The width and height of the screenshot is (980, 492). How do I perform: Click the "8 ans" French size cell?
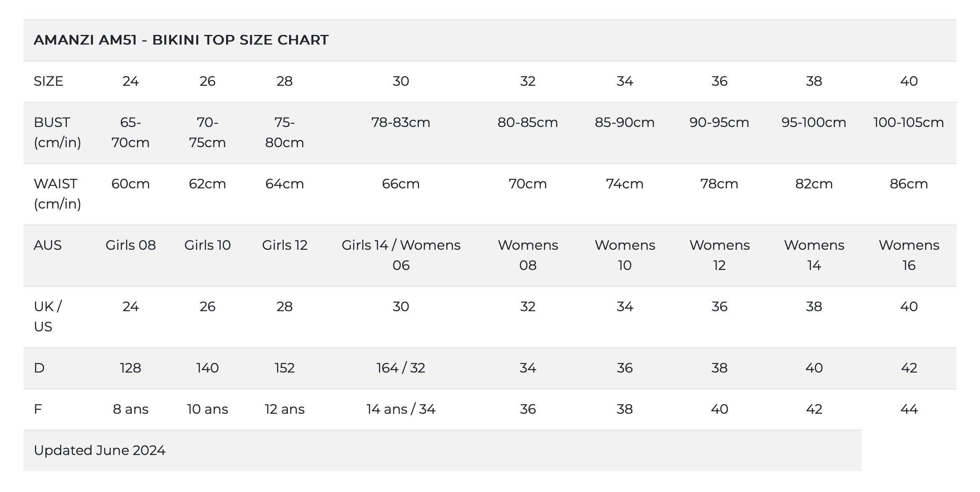[131, 409]
